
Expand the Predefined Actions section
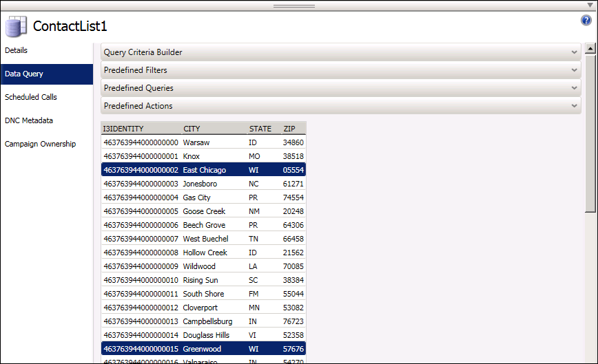[340, 106]
